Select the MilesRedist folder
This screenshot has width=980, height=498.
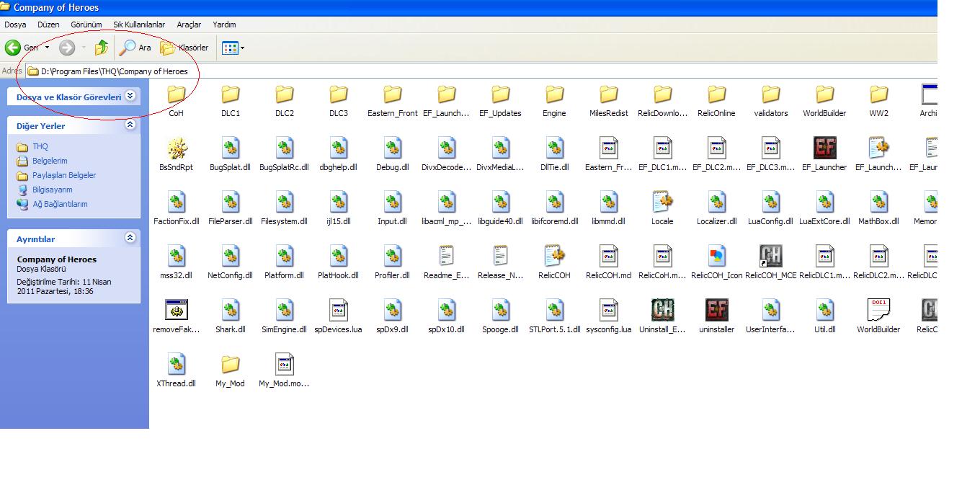(x=608, y=101)
